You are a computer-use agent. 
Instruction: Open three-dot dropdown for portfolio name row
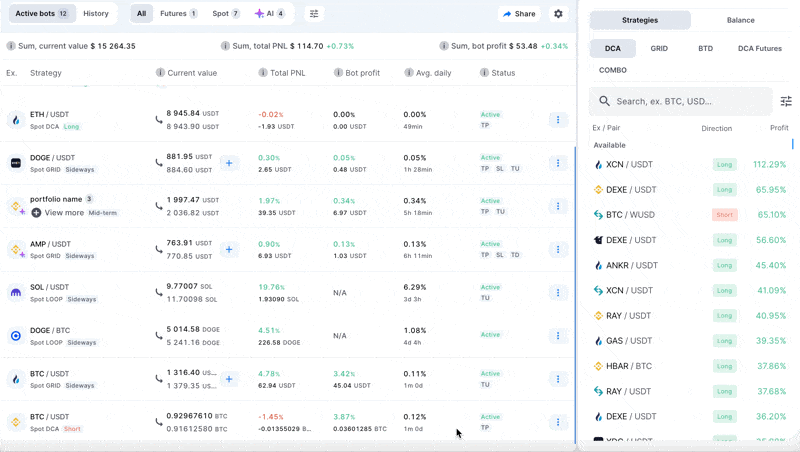click(558, 206)
